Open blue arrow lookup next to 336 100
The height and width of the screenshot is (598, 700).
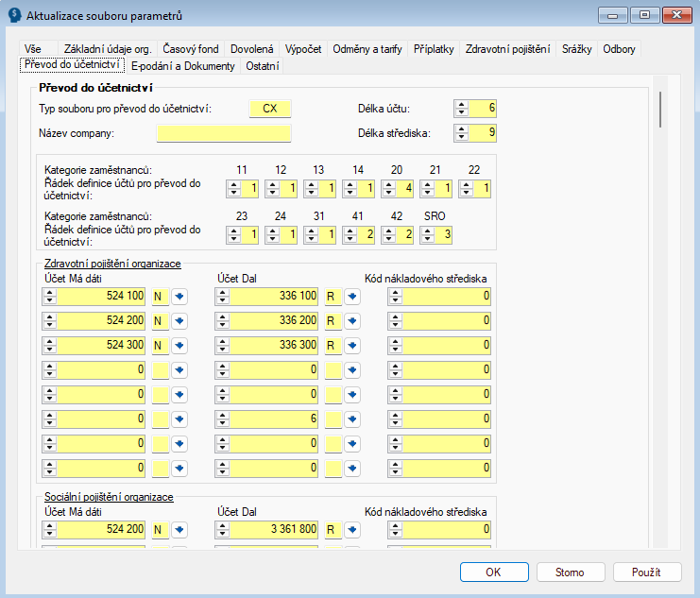pos(352,296)
